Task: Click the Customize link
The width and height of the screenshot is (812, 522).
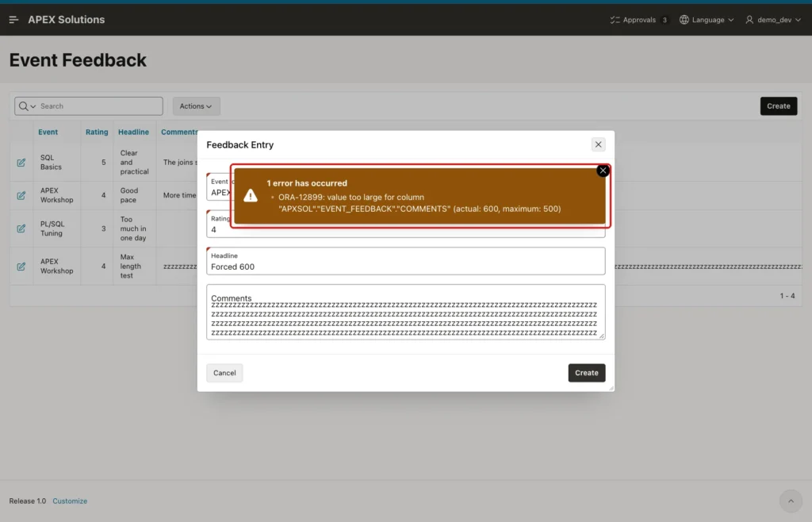Action: coord(70,501)
